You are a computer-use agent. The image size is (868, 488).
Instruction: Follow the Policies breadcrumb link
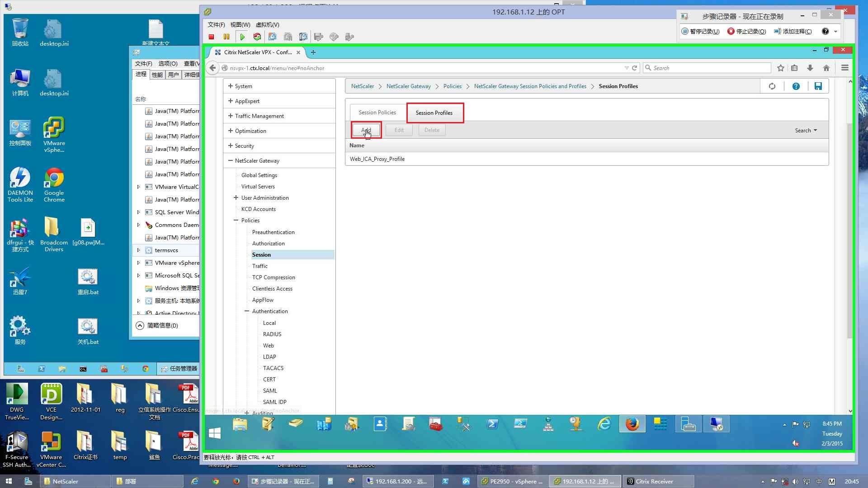(452, 86)
